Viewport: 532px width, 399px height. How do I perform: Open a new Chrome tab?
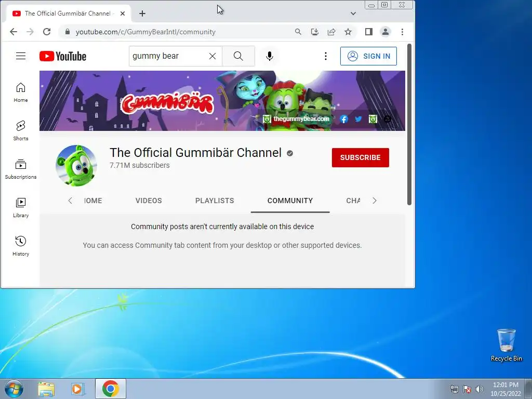[x=142, y=14]
